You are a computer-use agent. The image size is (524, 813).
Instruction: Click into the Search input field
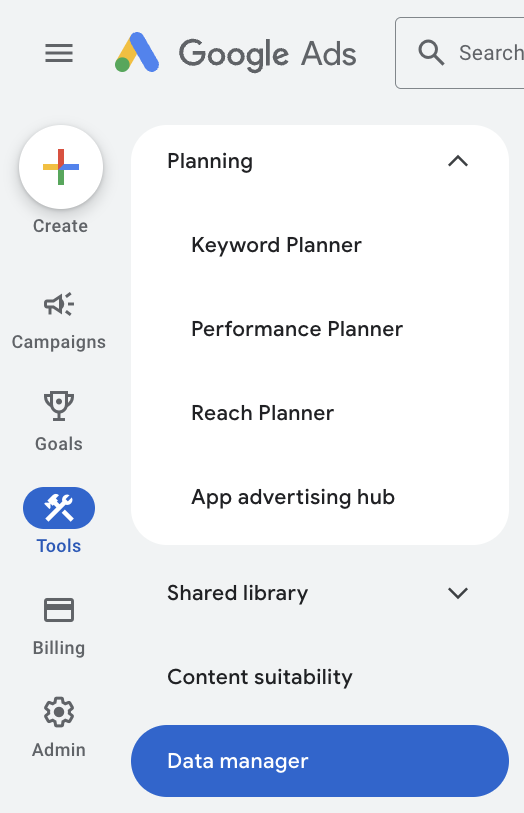click(x=460, y=53)
